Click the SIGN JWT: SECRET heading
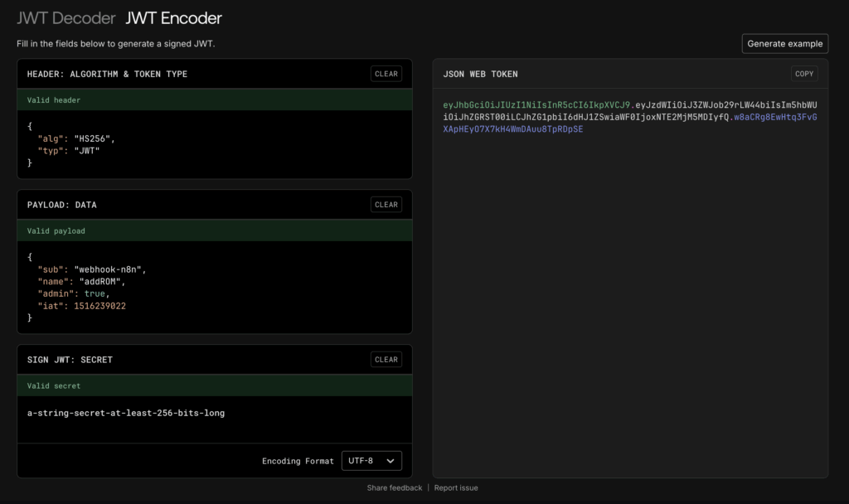 click(x=70, y=360)
